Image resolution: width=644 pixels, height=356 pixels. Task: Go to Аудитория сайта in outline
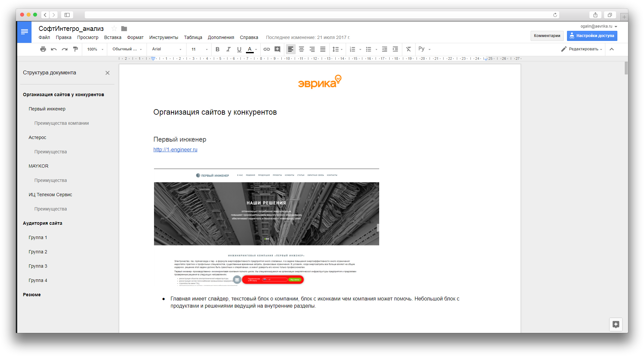(43, 223)
